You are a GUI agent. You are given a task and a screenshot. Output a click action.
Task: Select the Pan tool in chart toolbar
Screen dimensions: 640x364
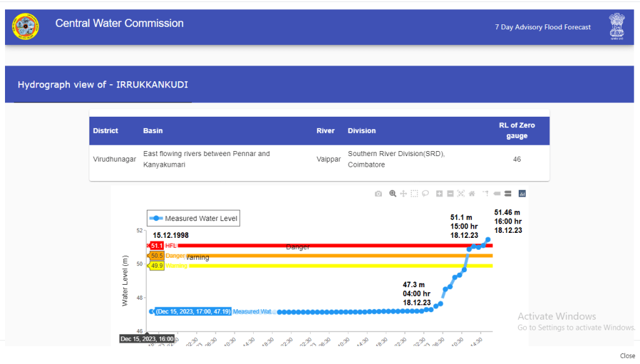pos(403,194)
